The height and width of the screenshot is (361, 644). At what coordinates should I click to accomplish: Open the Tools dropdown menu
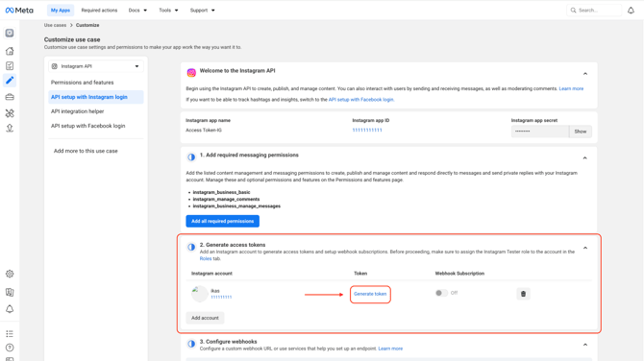pos(168,11)
